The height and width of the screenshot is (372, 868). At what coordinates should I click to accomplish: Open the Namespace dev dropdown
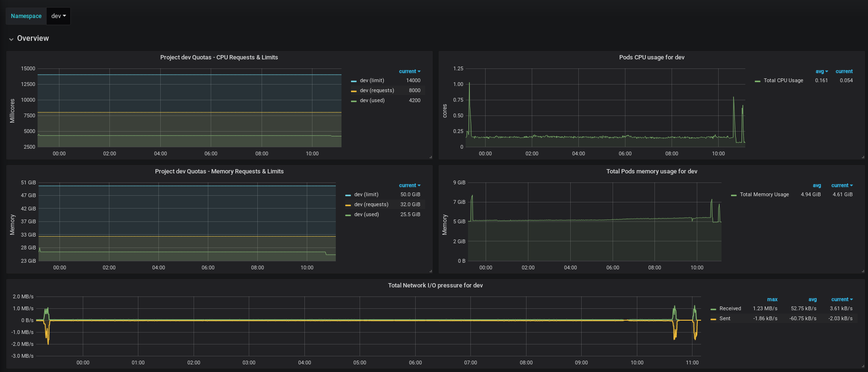[59, 16]
